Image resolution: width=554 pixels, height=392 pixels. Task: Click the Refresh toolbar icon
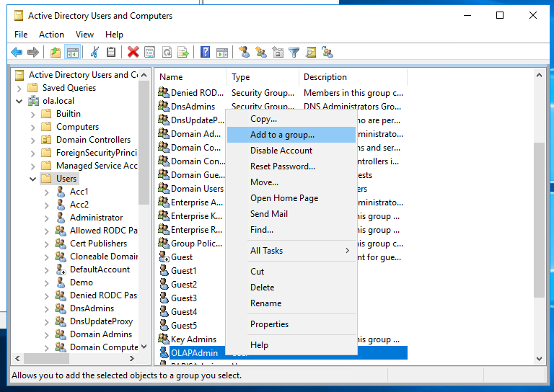[x=167, y=53]
